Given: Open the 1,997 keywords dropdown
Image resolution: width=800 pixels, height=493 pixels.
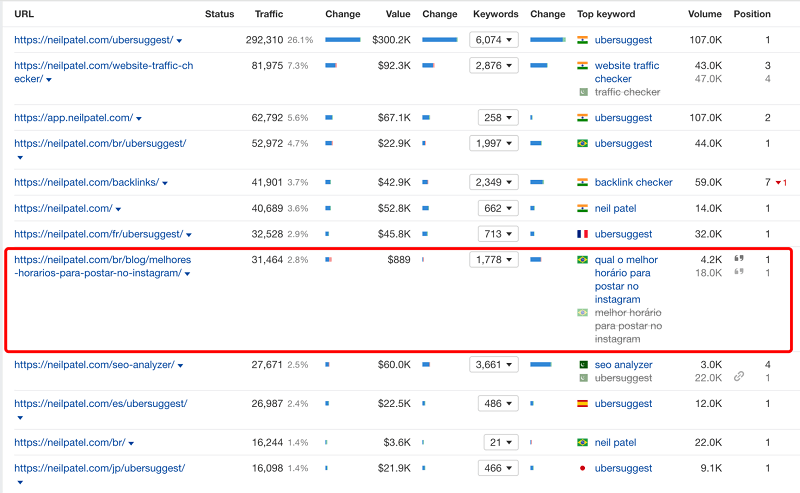Looking at the screenshot, I should coord(494,143).
